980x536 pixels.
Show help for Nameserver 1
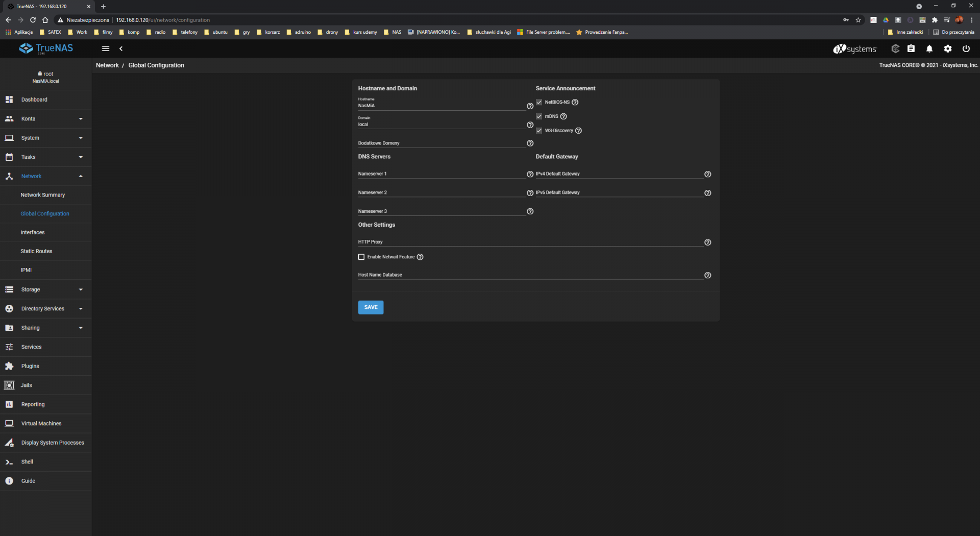[x=530, y=174]
